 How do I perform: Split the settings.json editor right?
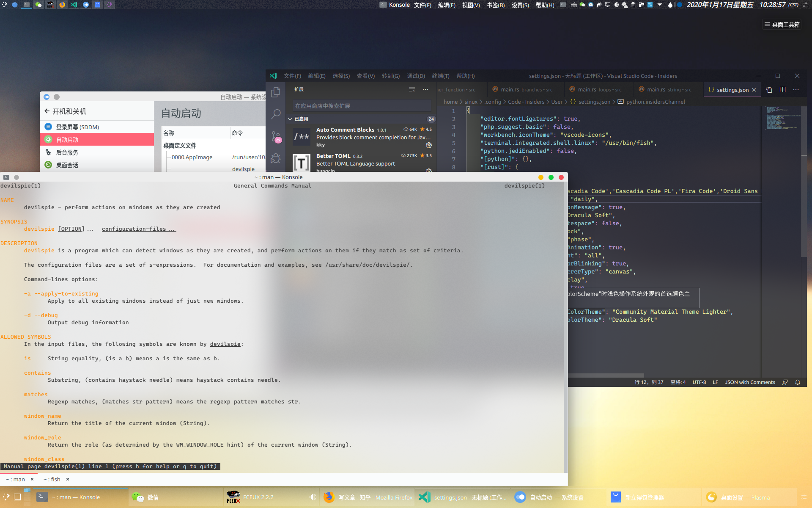tap(782, 90)
